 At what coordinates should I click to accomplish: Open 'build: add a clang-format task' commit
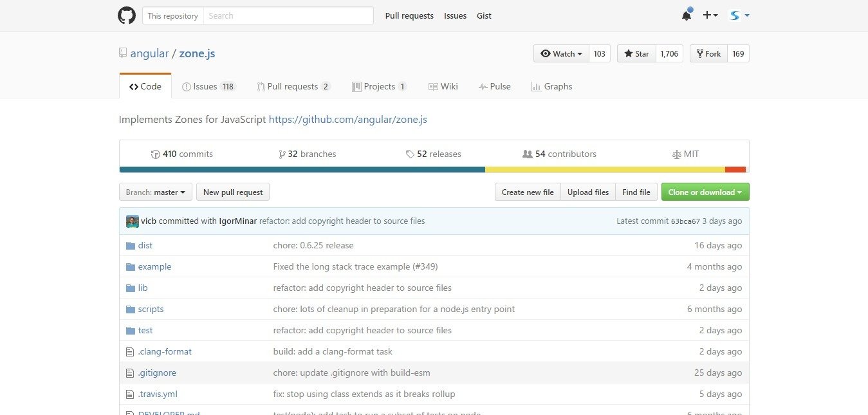click(333, 352)
